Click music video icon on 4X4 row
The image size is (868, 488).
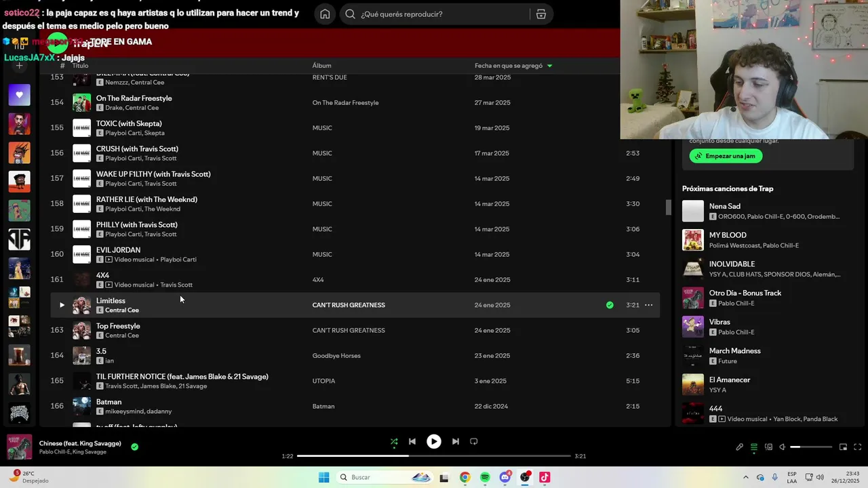(x=109, y=285)
